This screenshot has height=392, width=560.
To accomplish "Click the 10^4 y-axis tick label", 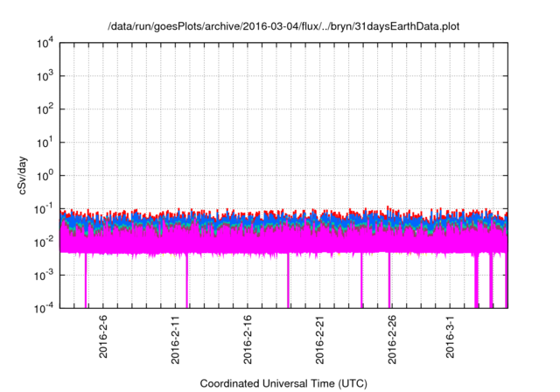I will pyautogui.click(x=45, y=44).
